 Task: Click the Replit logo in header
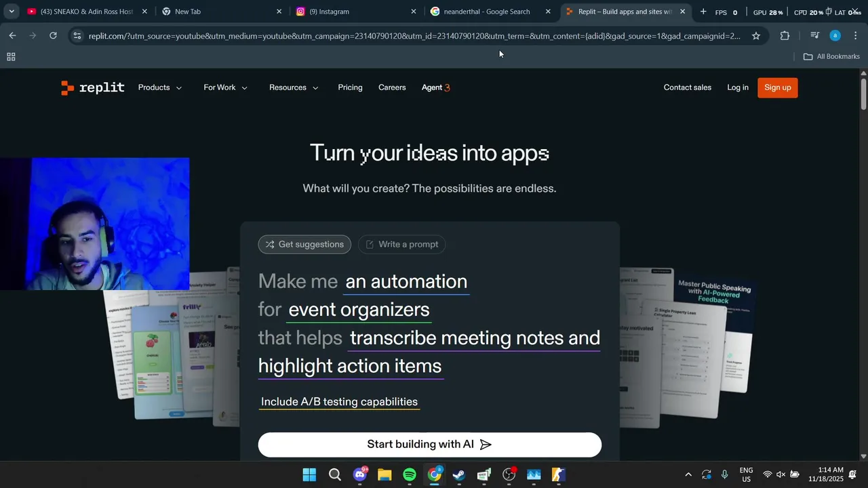pos(92,87)
